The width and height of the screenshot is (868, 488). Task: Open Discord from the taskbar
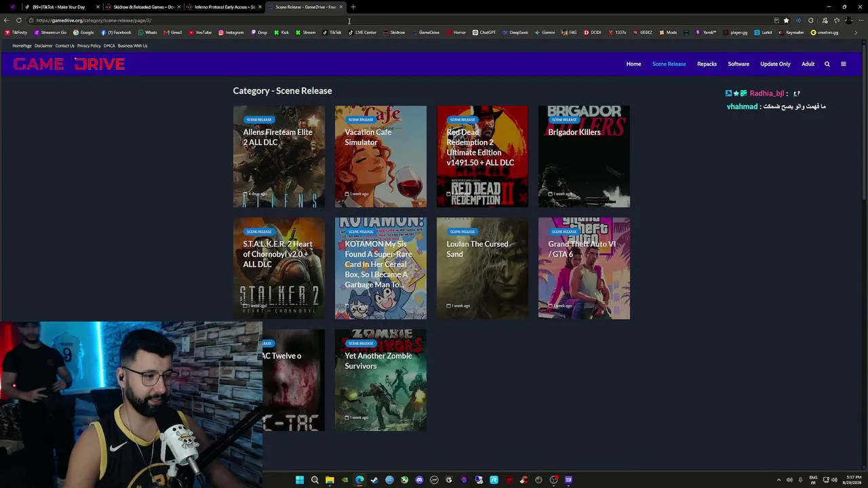click(419, 480)
